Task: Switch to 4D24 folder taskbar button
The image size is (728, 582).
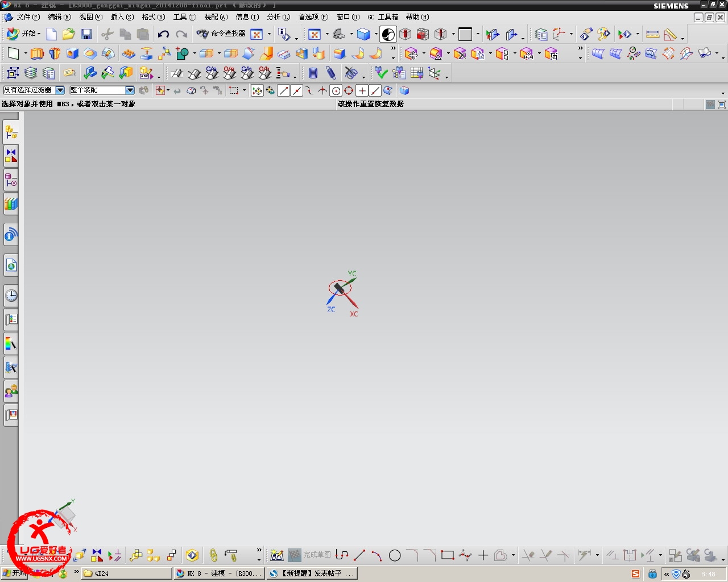Action: (x=126, y=573)
